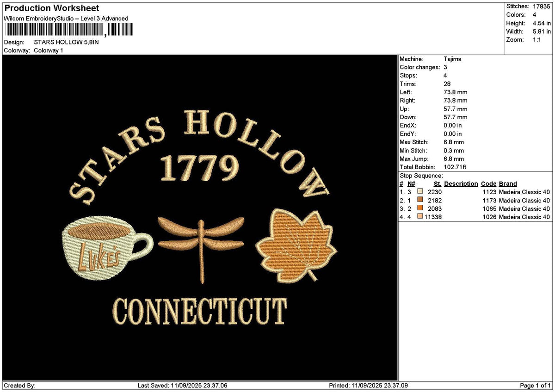Click the Page 1 of 1 indicator

[536, 386]
